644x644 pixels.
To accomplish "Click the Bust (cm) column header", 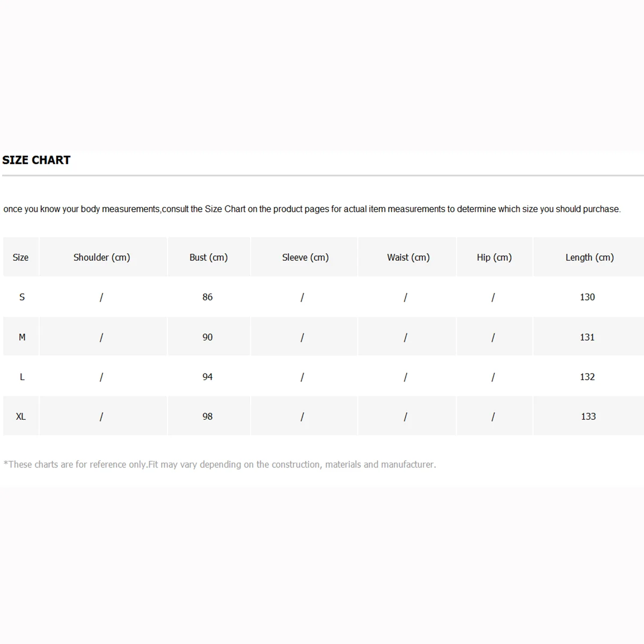I will 208,258.
